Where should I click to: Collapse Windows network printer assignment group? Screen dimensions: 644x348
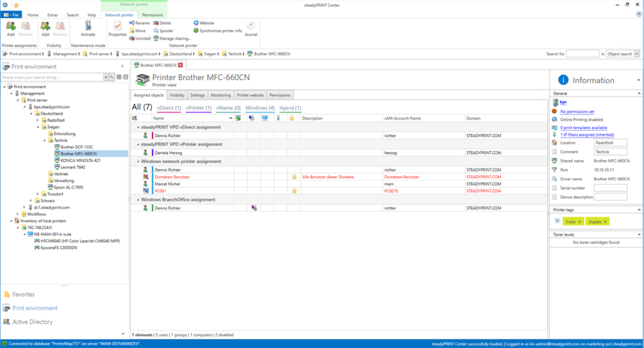pyautogui.click(x=138, y=161)
